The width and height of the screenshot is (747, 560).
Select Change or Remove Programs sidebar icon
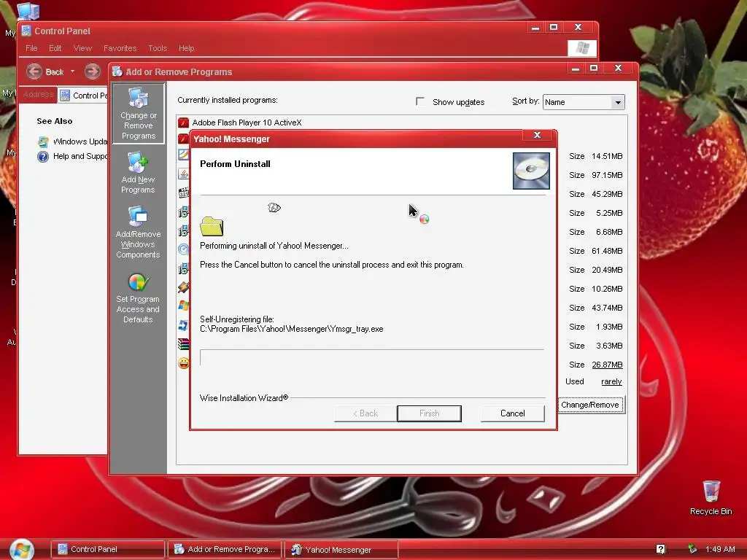(138, 113)
